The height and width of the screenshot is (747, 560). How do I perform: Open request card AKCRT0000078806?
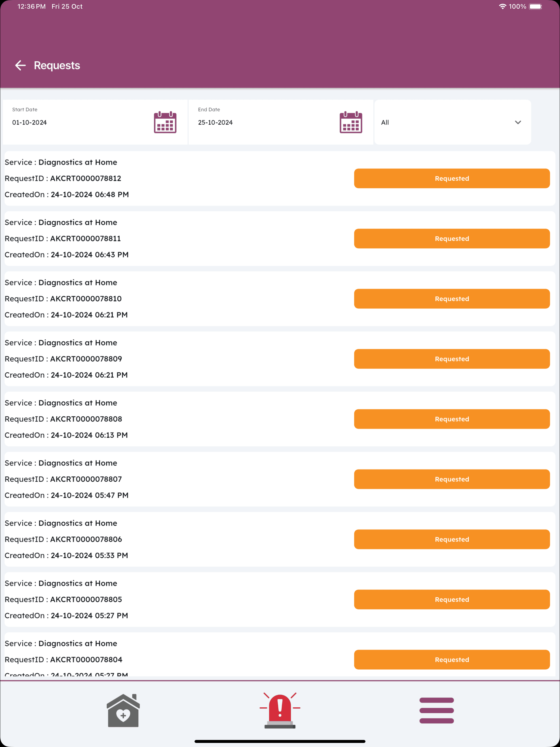tap(280, 539)
